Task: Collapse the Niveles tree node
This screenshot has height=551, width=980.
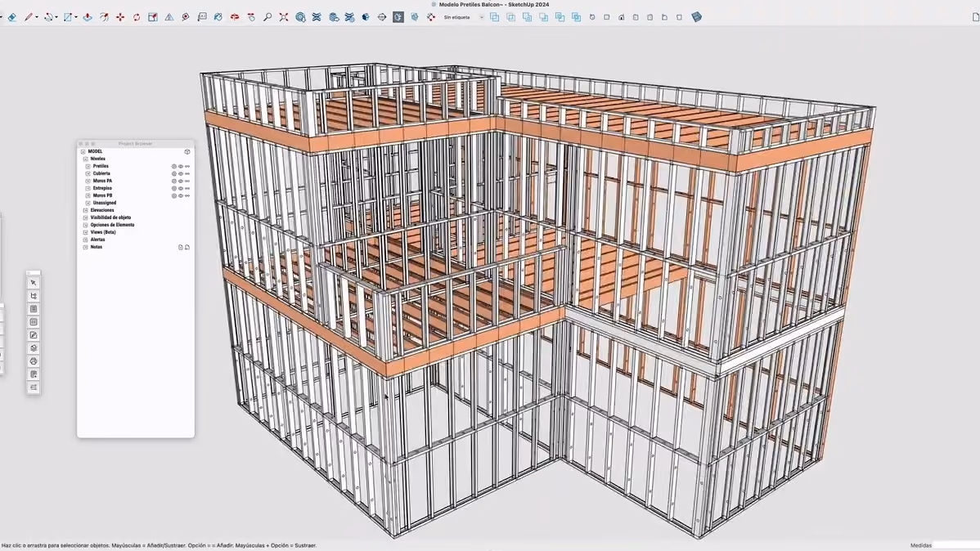Action: [86, 159]
